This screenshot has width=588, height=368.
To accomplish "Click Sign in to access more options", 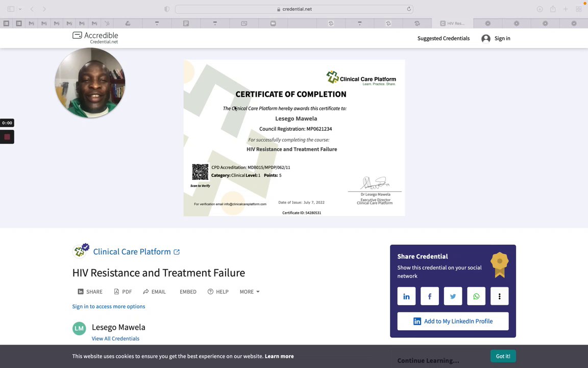I will [x=108, y=307].
